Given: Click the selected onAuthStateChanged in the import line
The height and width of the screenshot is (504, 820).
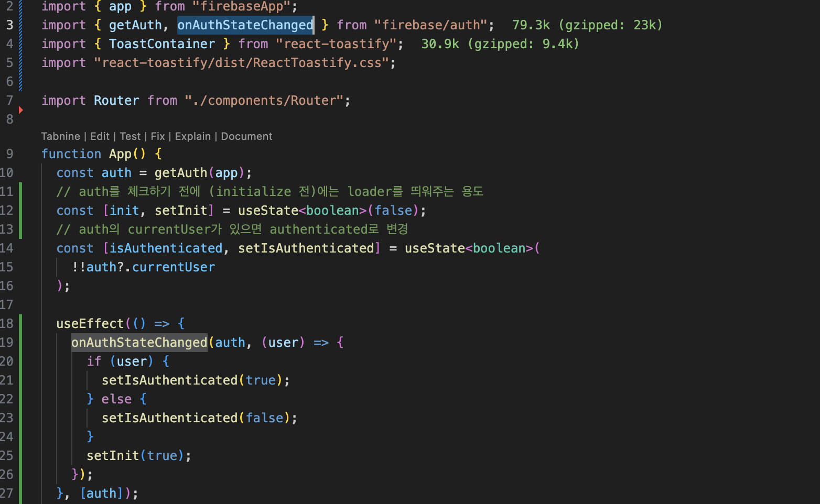Looking at the screenshot, I should point(245,25).
